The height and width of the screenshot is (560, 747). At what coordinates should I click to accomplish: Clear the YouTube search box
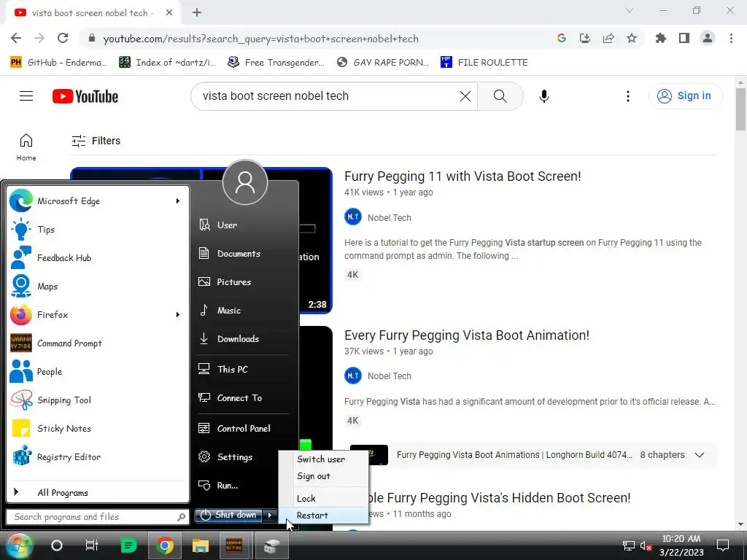pyautogui.click(x=465, y=96)
